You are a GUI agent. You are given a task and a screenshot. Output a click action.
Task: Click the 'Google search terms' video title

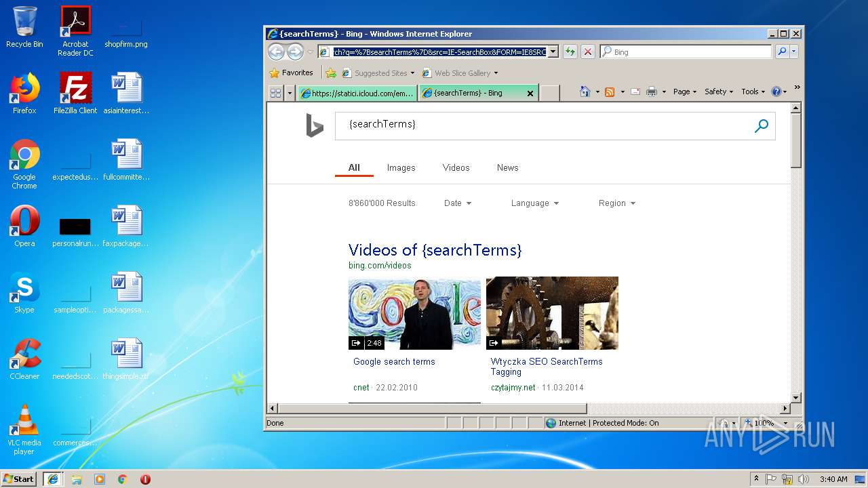394,362
